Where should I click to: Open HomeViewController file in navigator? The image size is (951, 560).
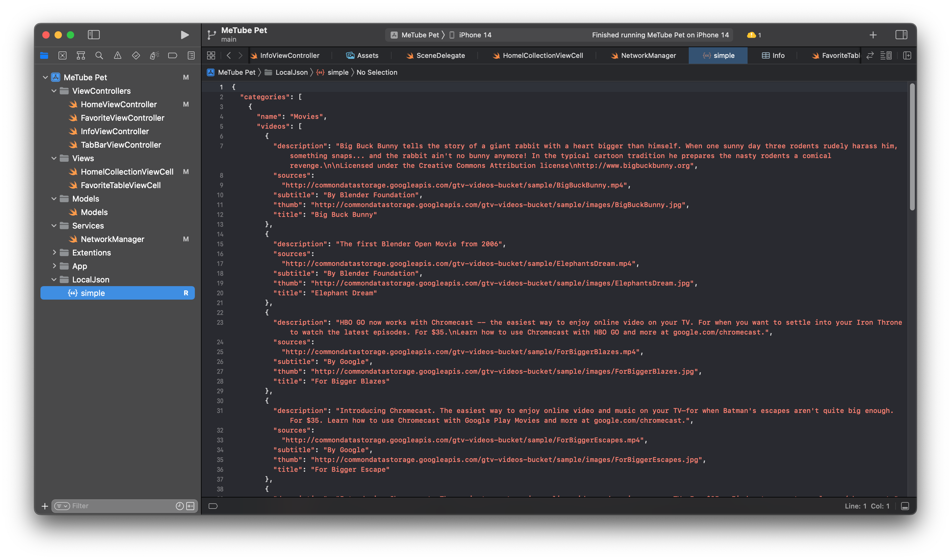pos(119,104)
